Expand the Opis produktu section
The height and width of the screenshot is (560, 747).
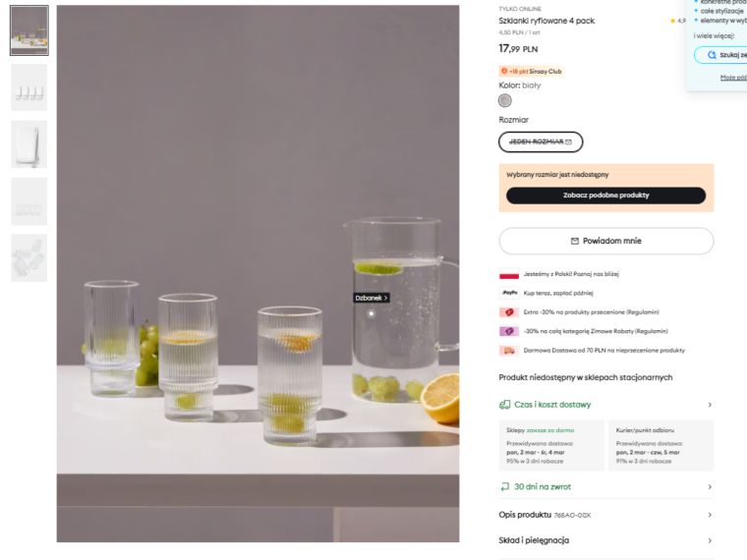pyautogui.click(x=605, y=515)
